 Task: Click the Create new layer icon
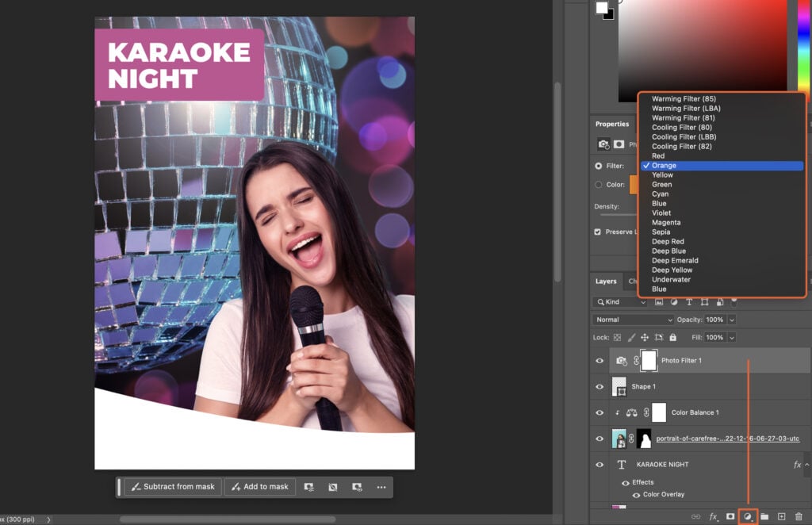click(783, 515)
